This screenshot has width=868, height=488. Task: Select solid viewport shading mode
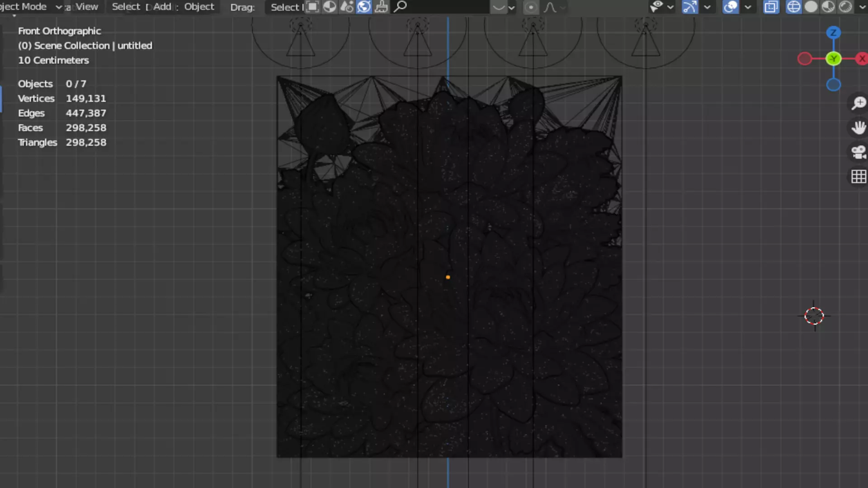tap(811, 7)
